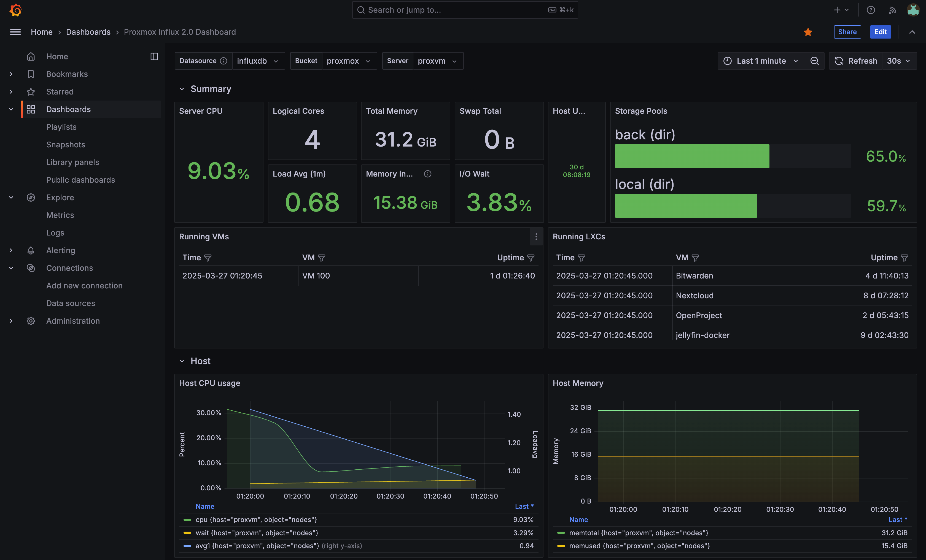Toggle memused series in Host Memory legend
Screen dimensions: 926x560
pos(640,546)
